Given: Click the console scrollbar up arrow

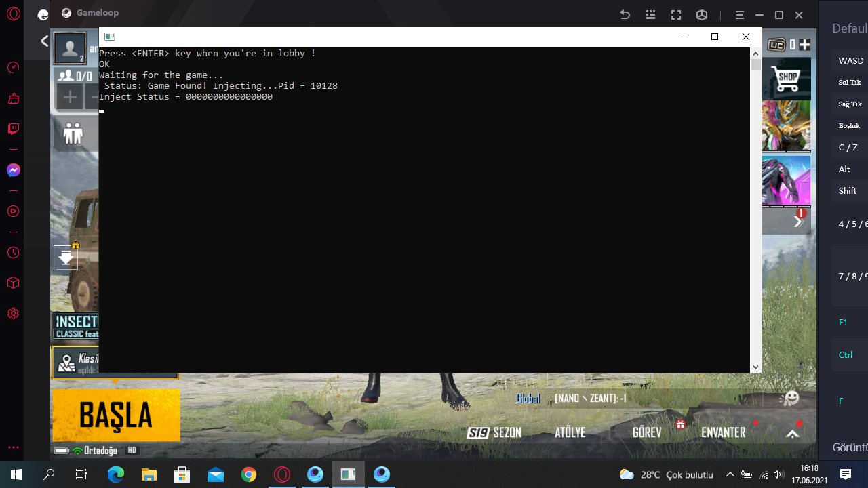Looking at the screenshot, I should click(755, 53).
